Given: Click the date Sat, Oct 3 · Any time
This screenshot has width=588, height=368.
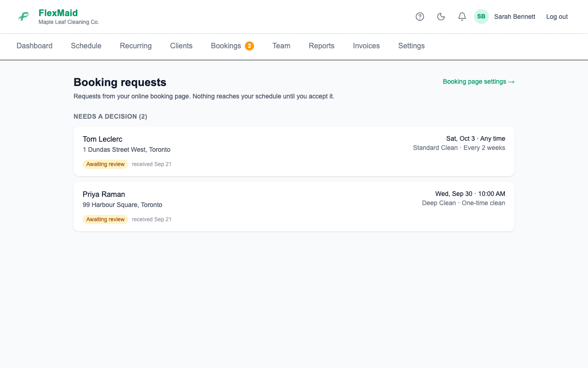Looking at the screenshot, I should (x=475, y=138).
